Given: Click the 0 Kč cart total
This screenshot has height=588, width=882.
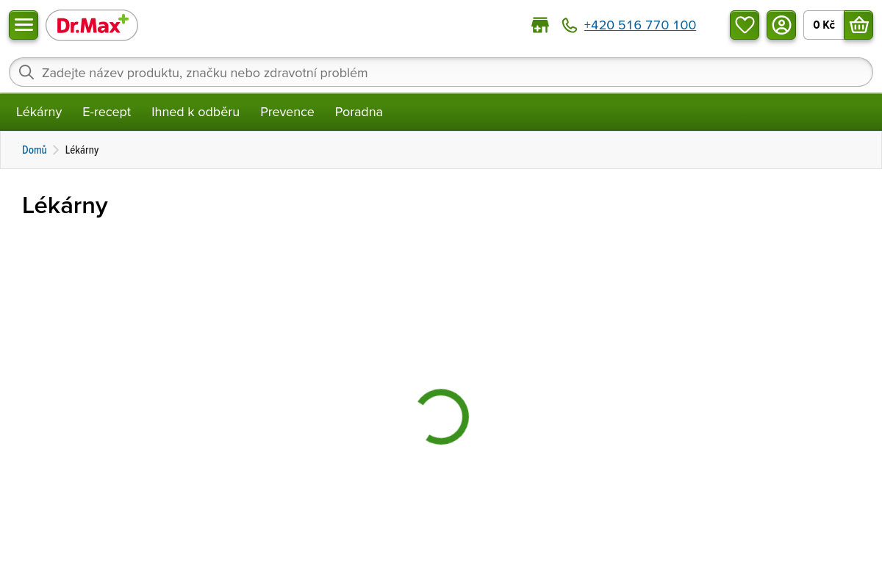Looking at the screenshot, I should (824, 25).
